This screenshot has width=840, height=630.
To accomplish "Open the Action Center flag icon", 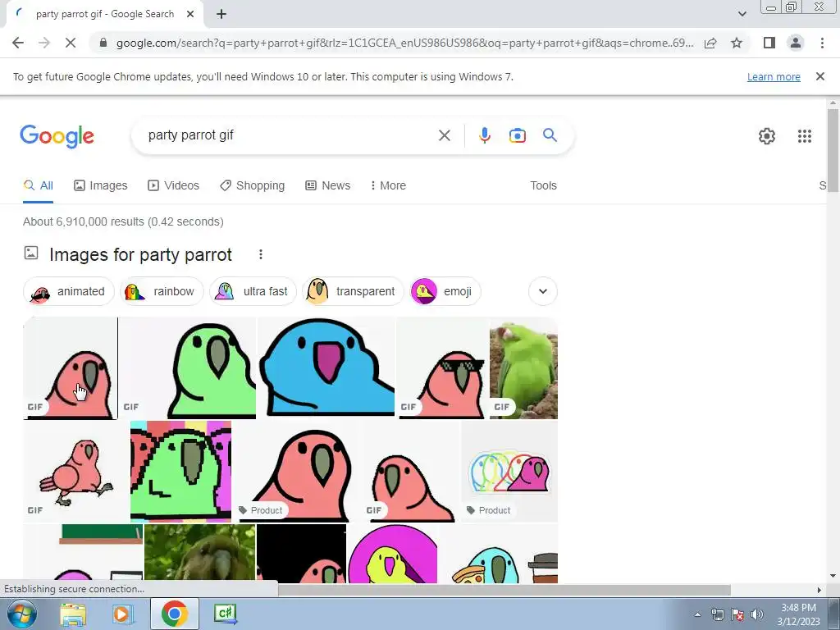I will [x=737, y=614].
